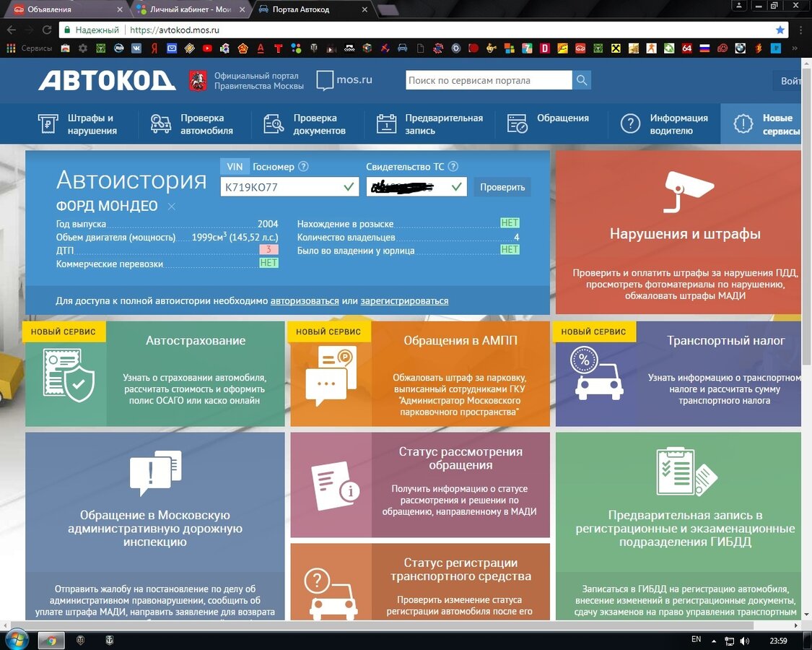Screen dimensions: 812x650
Task: Open the Windows Start menu
Action: click(16, 640)
